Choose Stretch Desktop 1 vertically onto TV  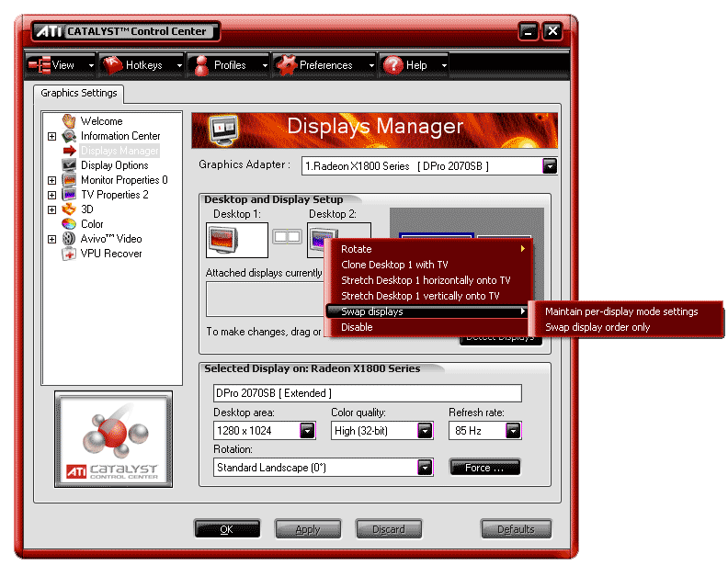tap(430, 296)
